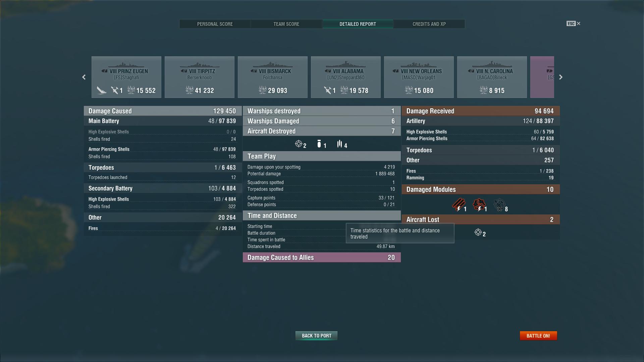Click the fighter icon under Aircraft Lost
This screenshot has height=362, width=644.
(x=478, y=232)
